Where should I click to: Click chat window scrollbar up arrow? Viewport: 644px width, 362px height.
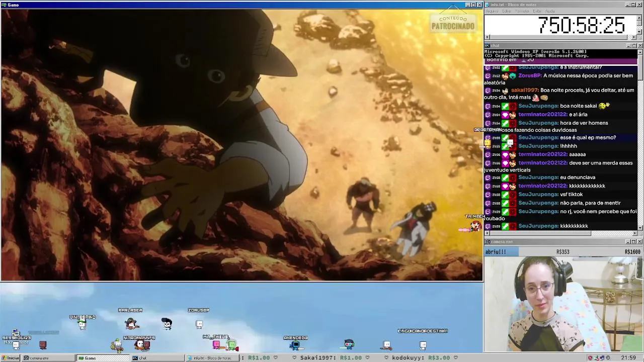640,52
